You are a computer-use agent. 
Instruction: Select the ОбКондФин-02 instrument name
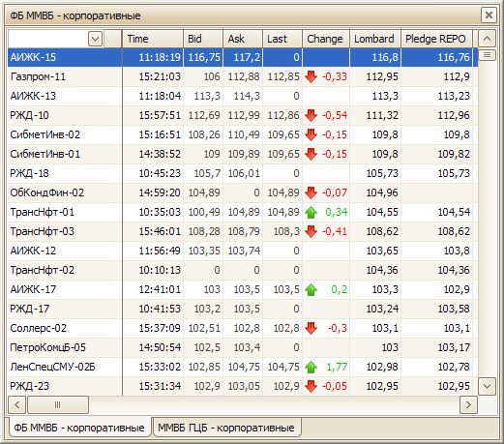coord(47,192)
